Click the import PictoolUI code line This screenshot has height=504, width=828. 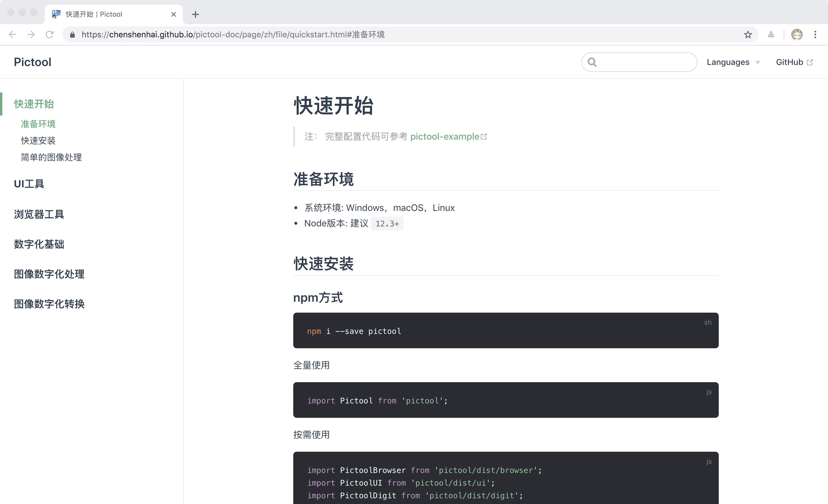[x=401, y=483]
